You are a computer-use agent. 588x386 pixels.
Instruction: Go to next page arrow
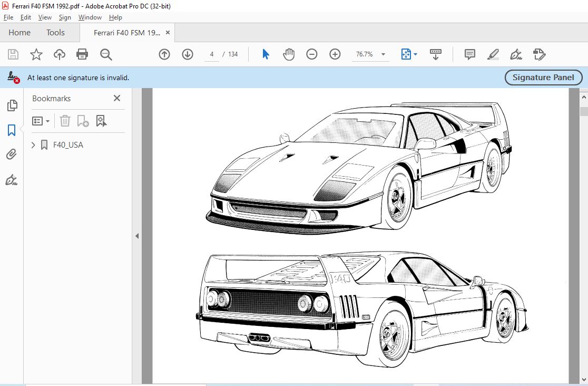click(188, 54)
